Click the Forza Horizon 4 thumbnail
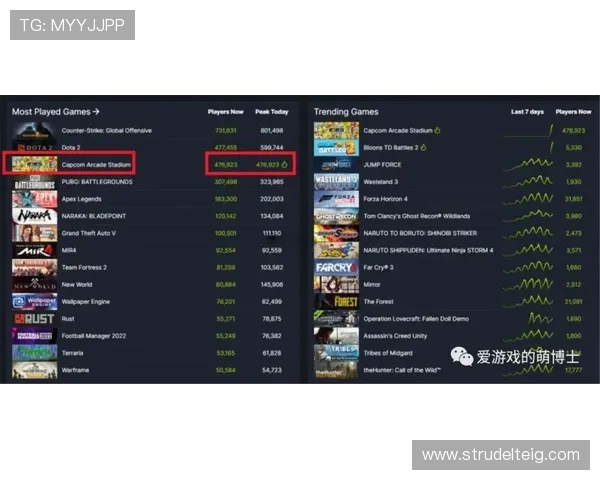 click(x=336, y=199)
